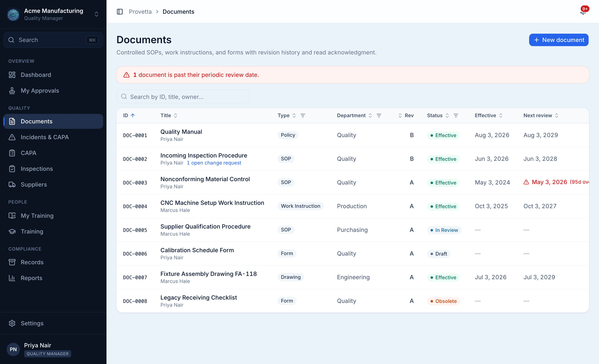Click Calibration Schedule Form title
The width and height of the screenshot is (599, 364).
197,250
